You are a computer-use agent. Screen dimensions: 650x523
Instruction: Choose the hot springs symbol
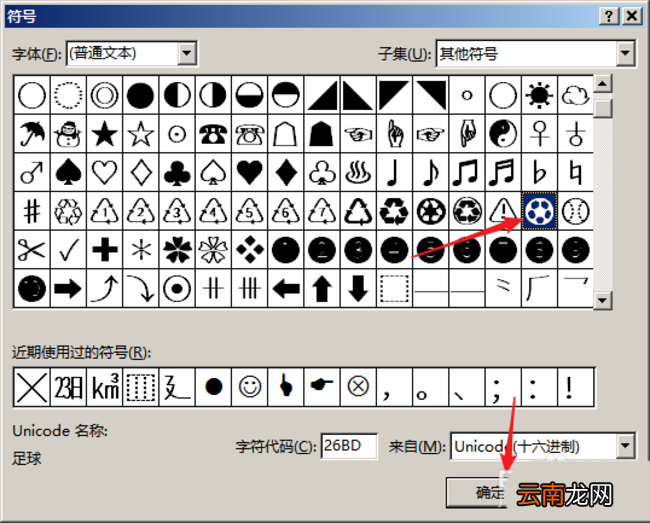tap(358, 172)
